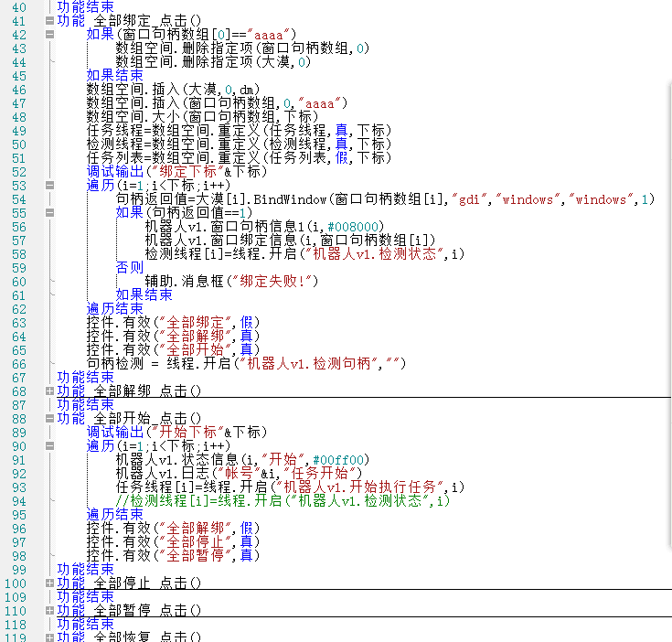Click the "aaaa" string in line 42
The height and width of the screenshot is (642, 672).
point(268,35)
